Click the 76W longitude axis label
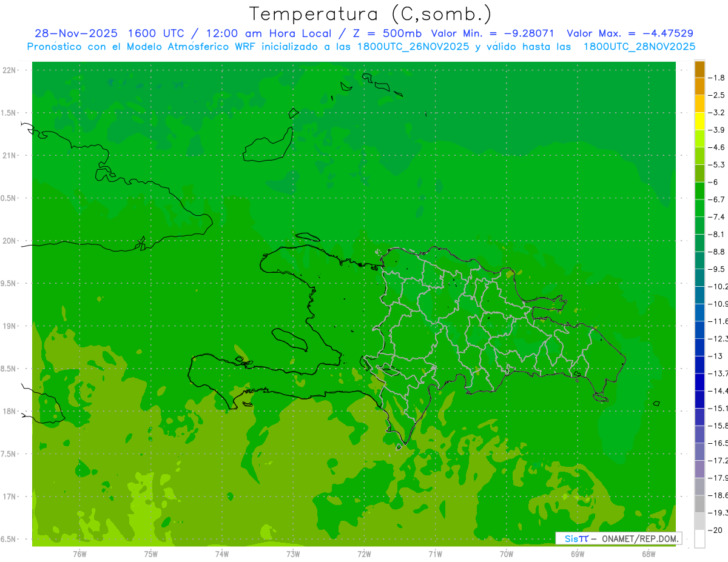The image size is (728, 562). click(79, 554)
